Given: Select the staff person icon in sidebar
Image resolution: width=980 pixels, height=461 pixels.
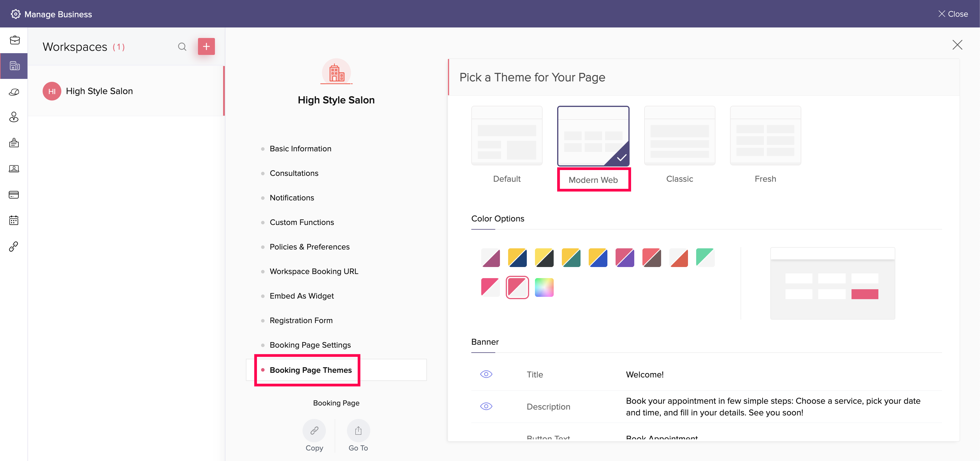Looking at the screenshot, I should pos(14,117).
